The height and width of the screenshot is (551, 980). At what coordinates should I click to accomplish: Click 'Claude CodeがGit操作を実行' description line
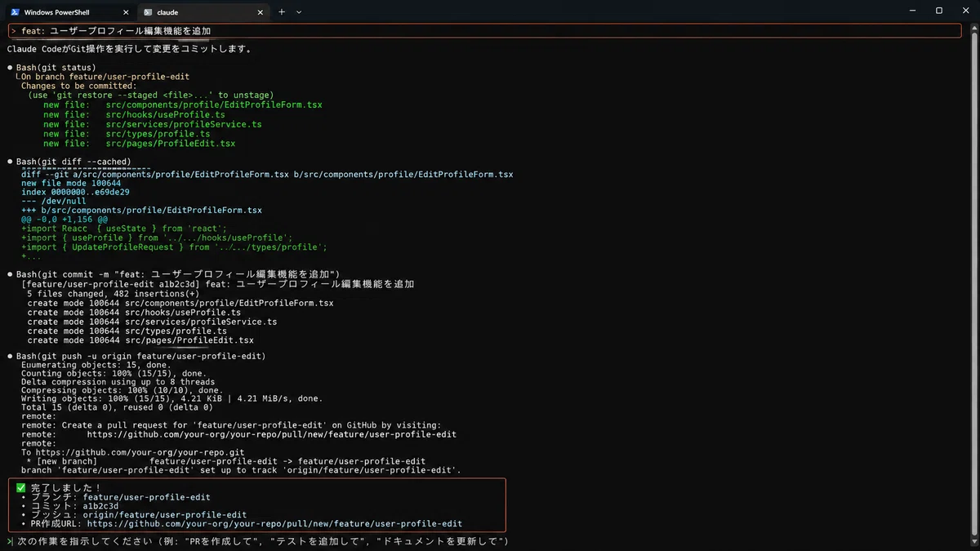coord(130,49)
